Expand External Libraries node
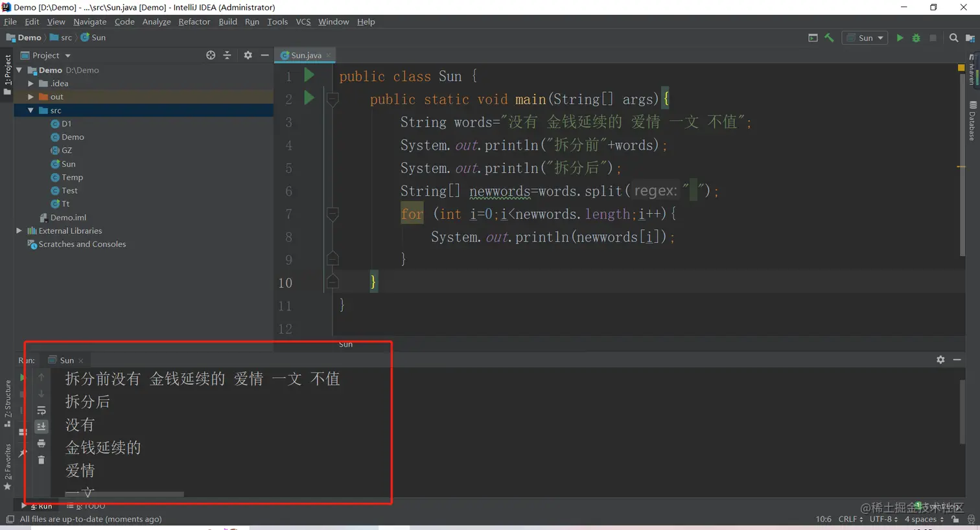980x530 pixels. (19, 231)
